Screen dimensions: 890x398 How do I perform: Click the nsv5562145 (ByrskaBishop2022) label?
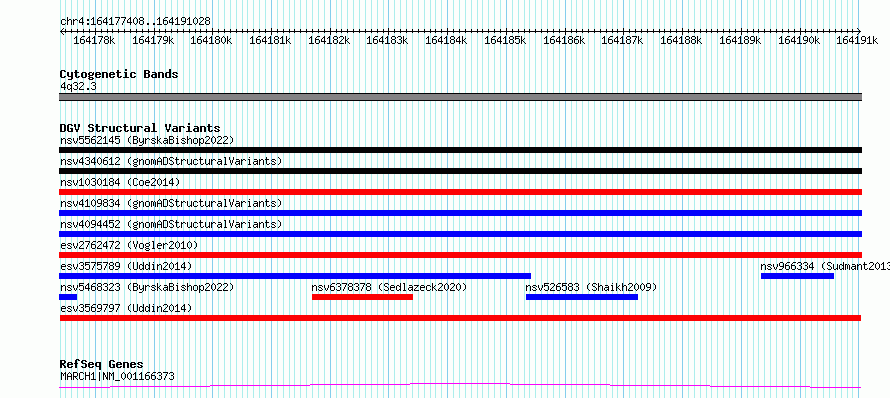tap(147, 140)
